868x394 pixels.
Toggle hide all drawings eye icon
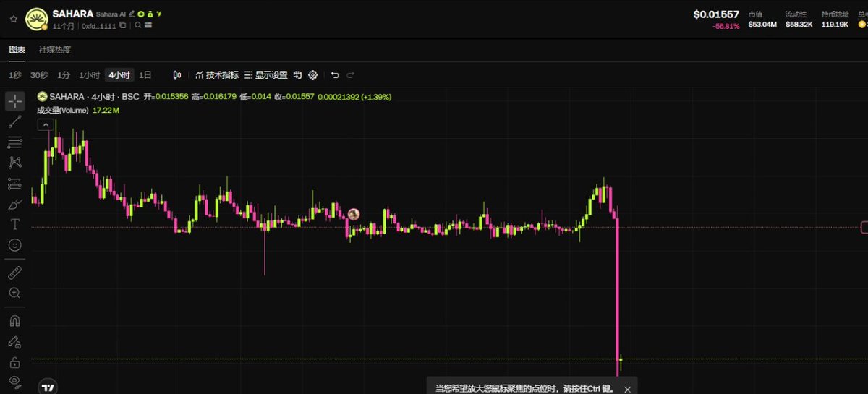15,382
